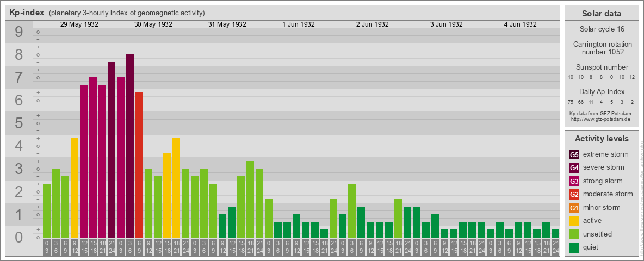Click the 31 May 1932 date header
Image resolution: width=644 pixels, height=261 pixels.
tap(227, 24)
